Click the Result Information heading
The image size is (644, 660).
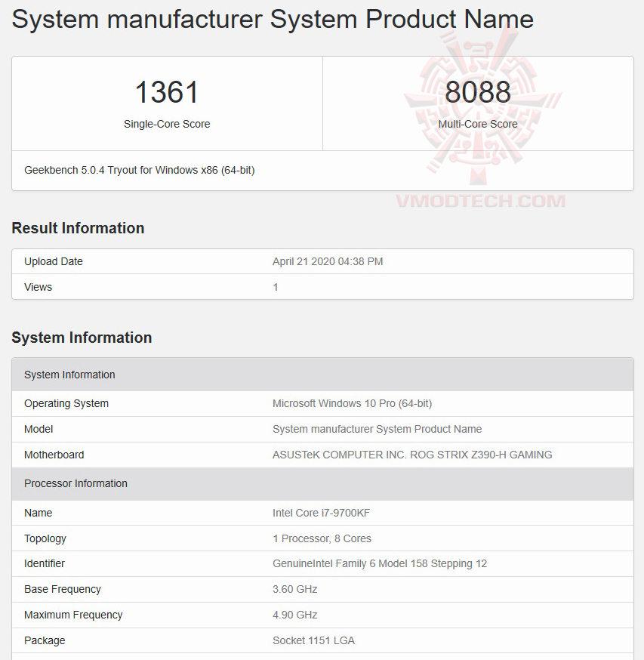(78, 228)
